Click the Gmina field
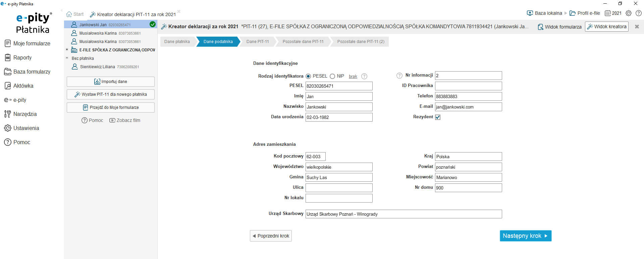 [x=339, y=177]
